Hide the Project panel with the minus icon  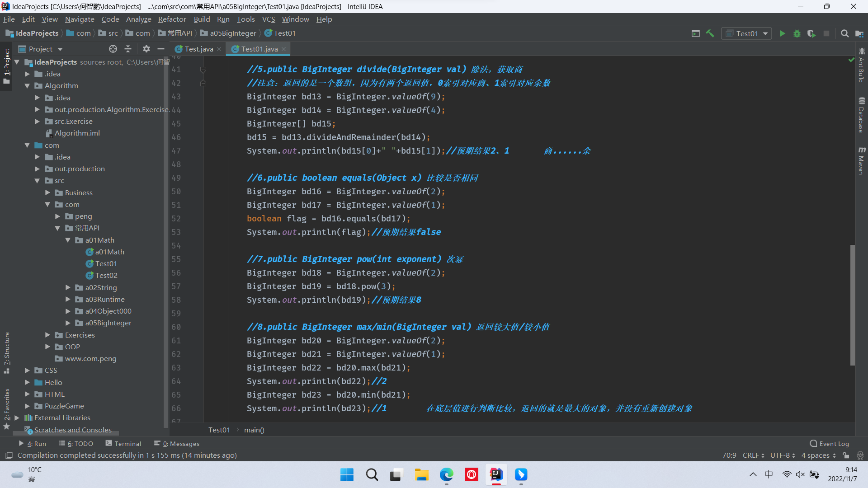161,49
